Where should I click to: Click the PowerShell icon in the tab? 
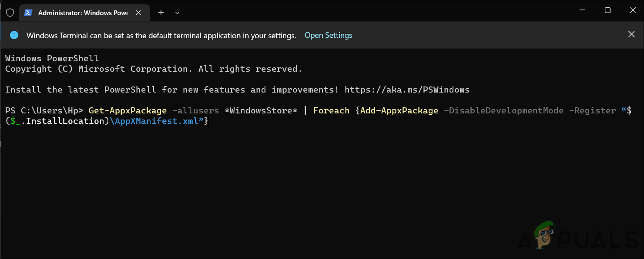click(x=28, y=13)
